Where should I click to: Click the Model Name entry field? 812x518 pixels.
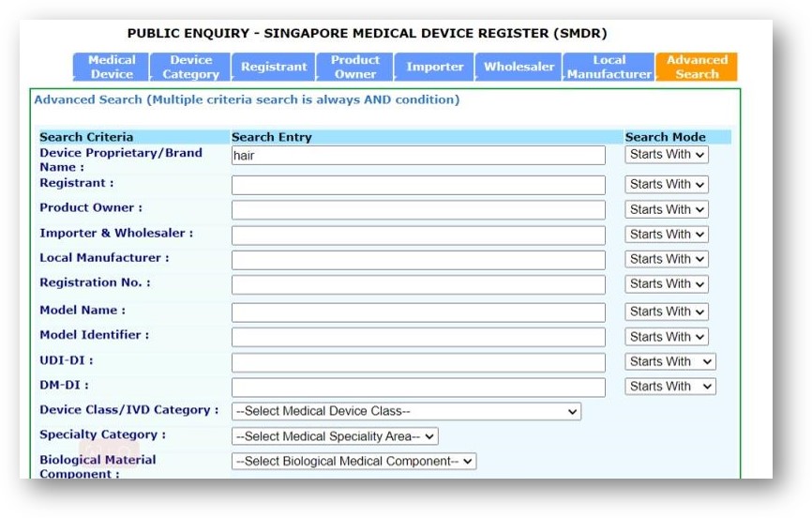click(x=418, y=312)
